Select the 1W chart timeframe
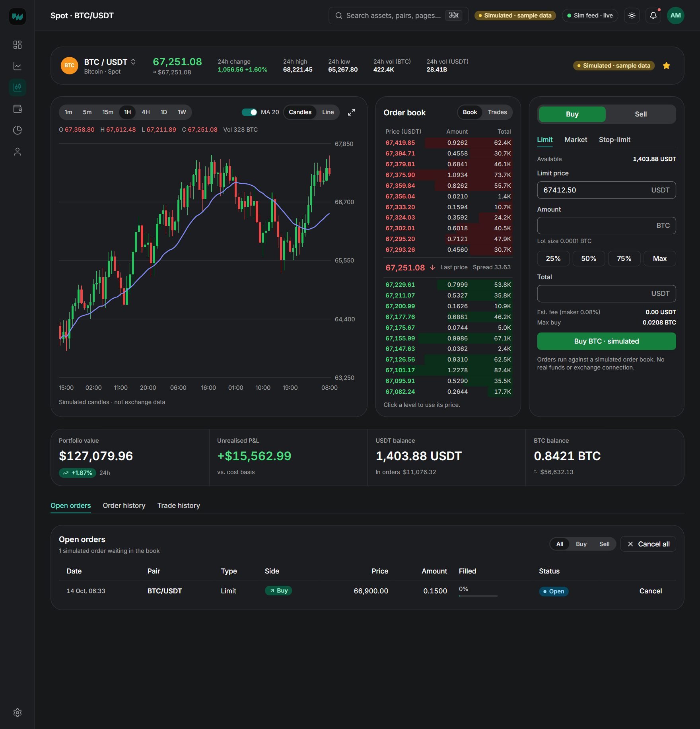This screenshot has width=700, height=729. [182, 112]
